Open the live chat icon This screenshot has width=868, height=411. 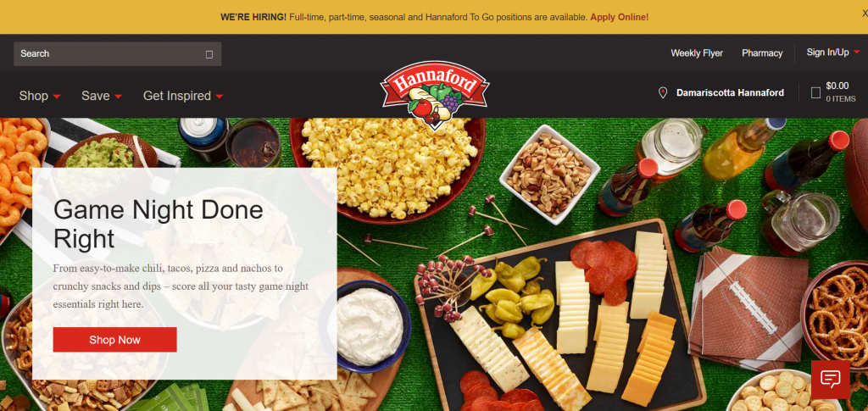830,380
